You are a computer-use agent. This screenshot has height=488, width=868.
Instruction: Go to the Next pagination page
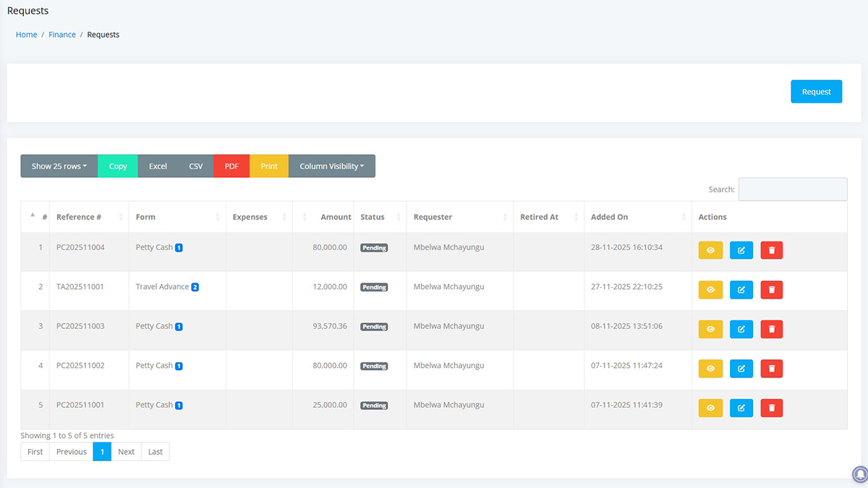(x=126, y=452)
